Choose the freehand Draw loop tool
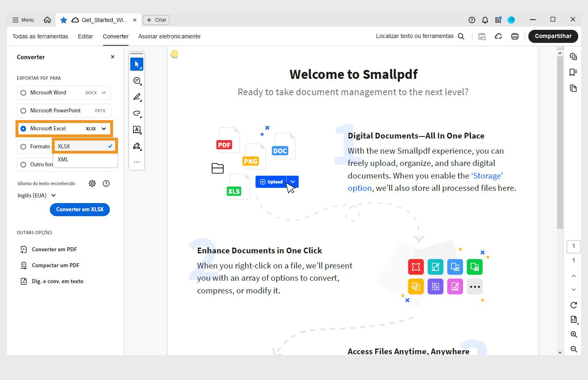 137,113
